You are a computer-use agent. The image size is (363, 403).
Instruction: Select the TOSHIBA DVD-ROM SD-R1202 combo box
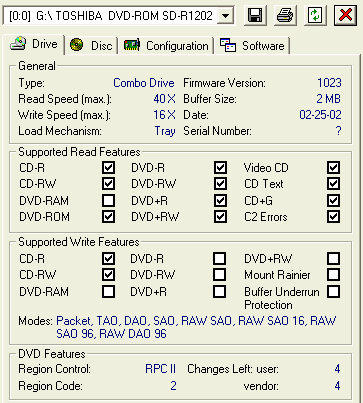118,15
